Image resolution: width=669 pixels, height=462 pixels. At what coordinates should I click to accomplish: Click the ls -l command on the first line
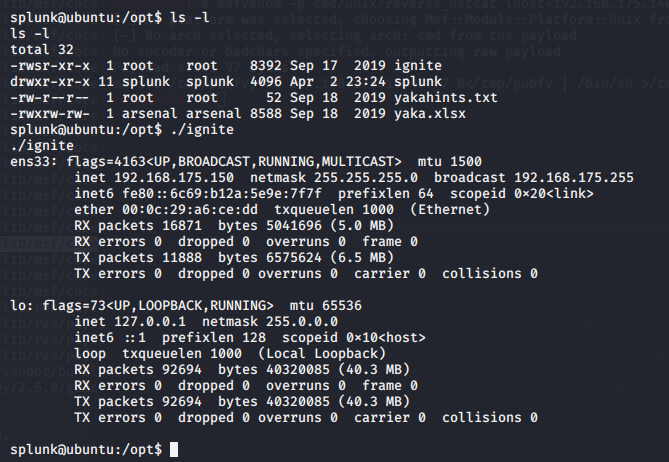click(x=190, y=18)
